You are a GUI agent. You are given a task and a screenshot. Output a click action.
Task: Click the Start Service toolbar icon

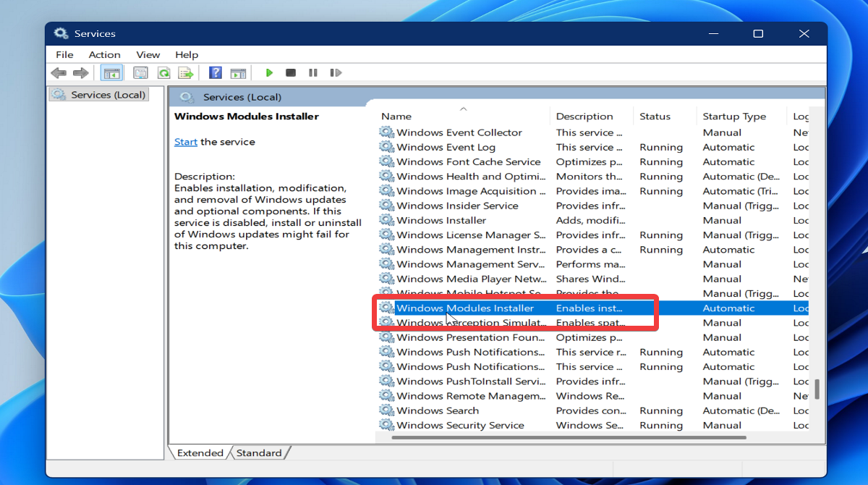(x=269, y=72)
